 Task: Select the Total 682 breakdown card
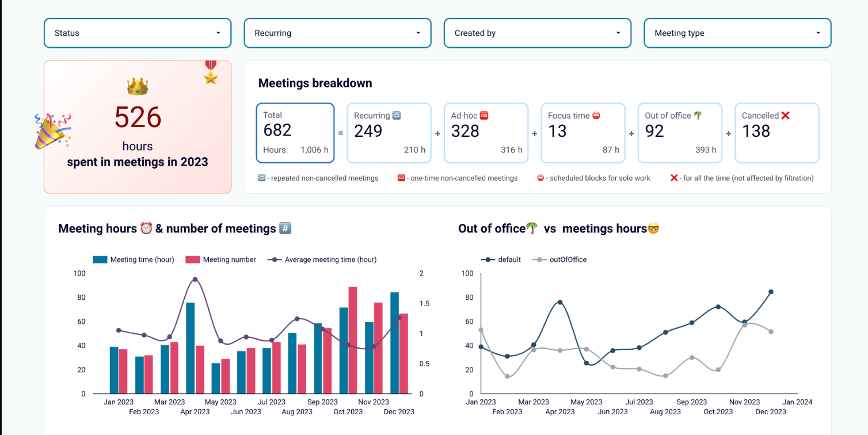(295, 132)
